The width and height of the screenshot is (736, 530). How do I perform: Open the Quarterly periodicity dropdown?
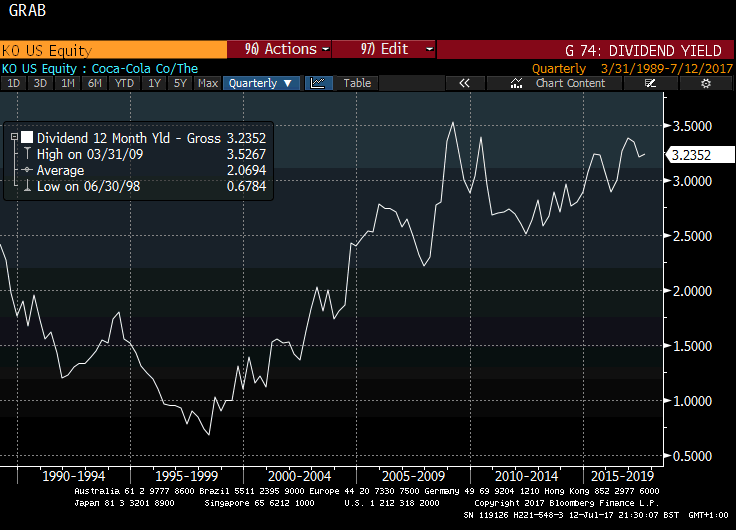(261, 84)
